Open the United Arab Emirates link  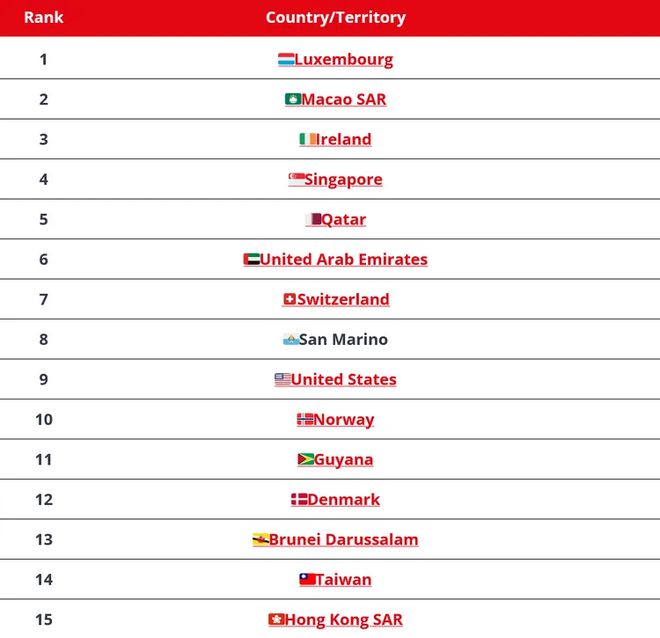coord(343,260)
